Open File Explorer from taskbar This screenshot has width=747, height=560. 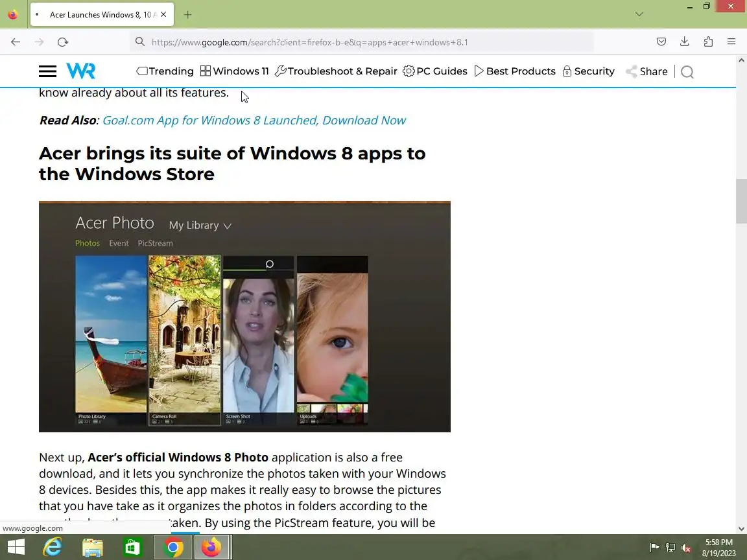93,547
